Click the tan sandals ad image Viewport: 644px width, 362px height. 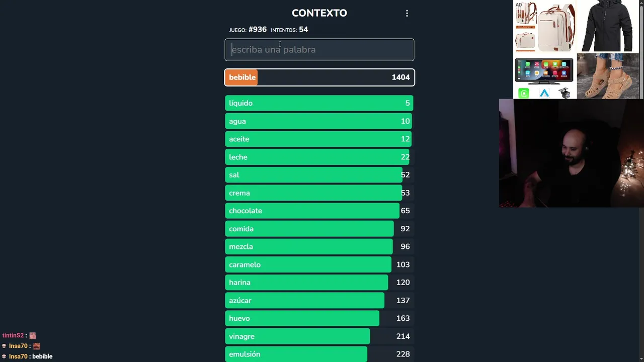(x=608, y=76)
